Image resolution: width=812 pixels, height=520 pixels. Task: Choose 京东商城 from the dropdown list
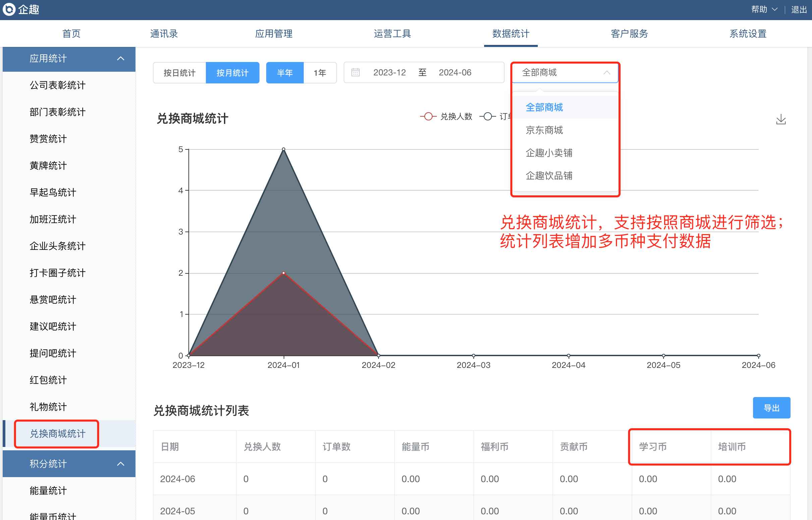point(544,130)
